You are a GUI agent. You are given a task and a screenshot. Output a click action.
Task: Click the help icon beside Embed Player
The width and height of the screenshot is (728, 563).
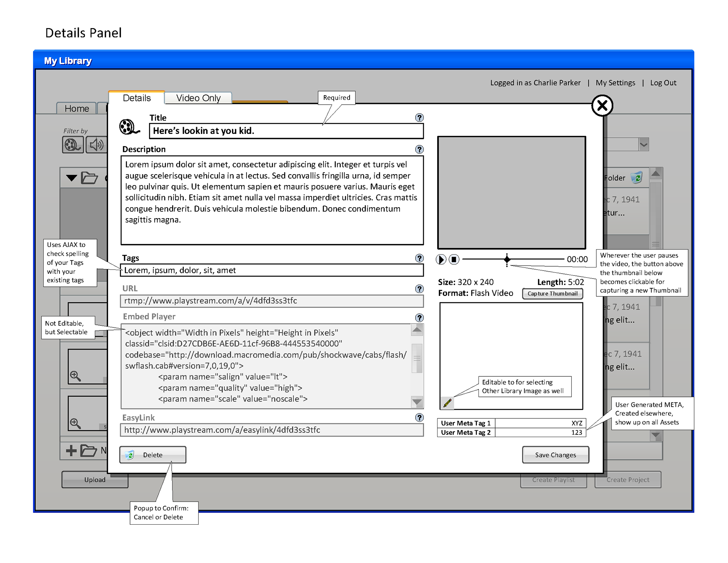(x=419, y=318)
